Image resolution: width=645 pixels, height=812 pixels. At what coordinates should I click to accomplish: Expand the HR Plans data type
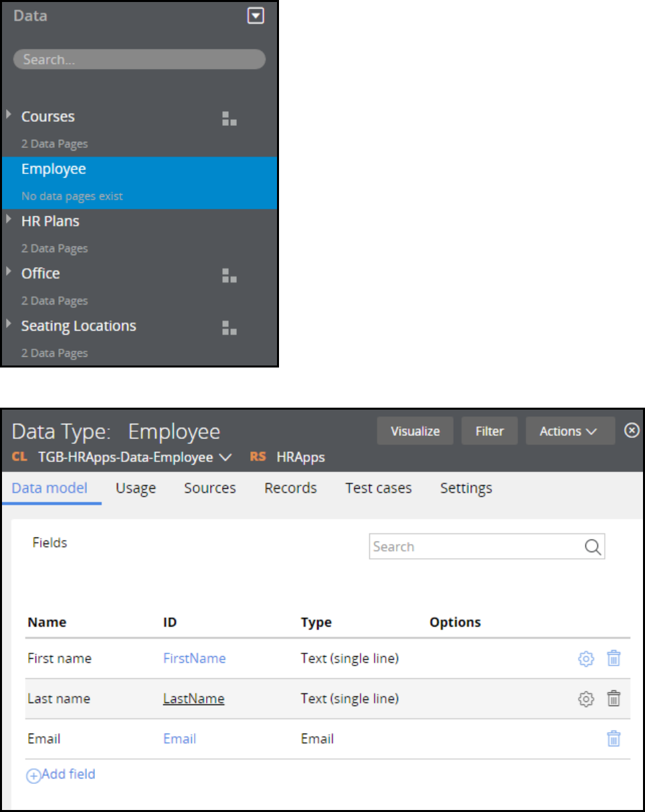[x=9, y=220]
